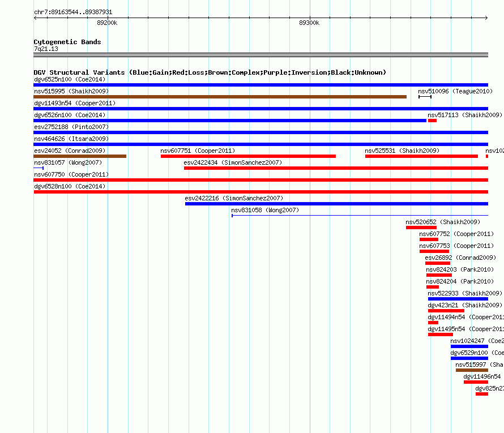Select the esv2422216 blue gain bar

[x=336, y=204]
